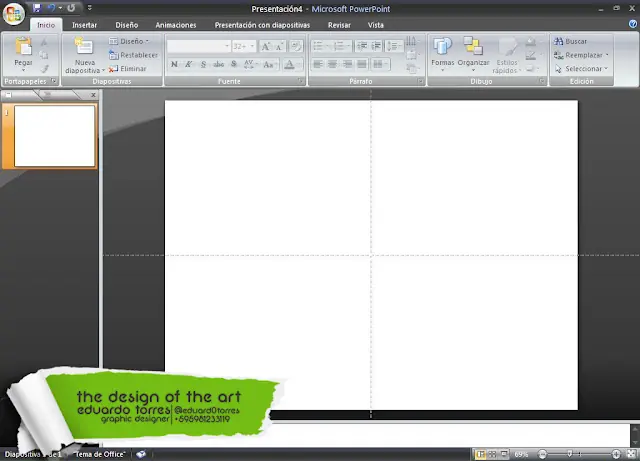Open the Formas shapes gallery
640x461 pixels.
point(442,54)
